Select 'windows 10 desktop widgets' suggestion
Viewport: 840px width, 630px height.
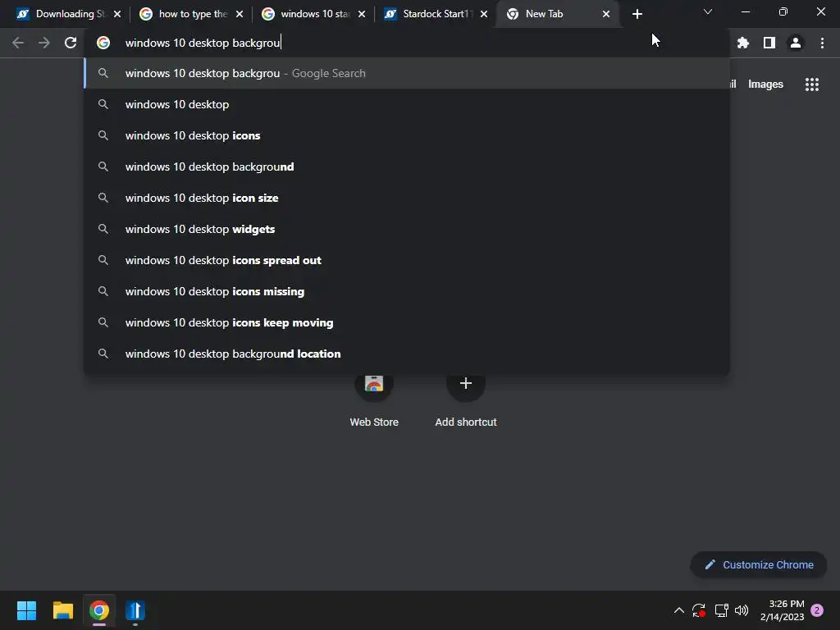pos(407,229)
